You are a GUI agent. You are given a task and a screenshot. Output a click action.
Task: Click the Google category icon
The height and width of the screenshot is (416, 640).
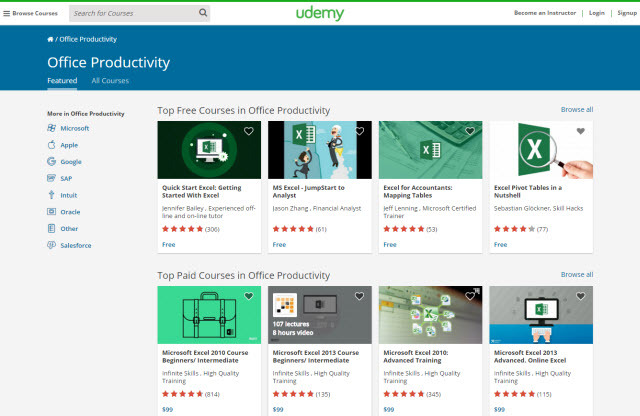coord(51,161)
